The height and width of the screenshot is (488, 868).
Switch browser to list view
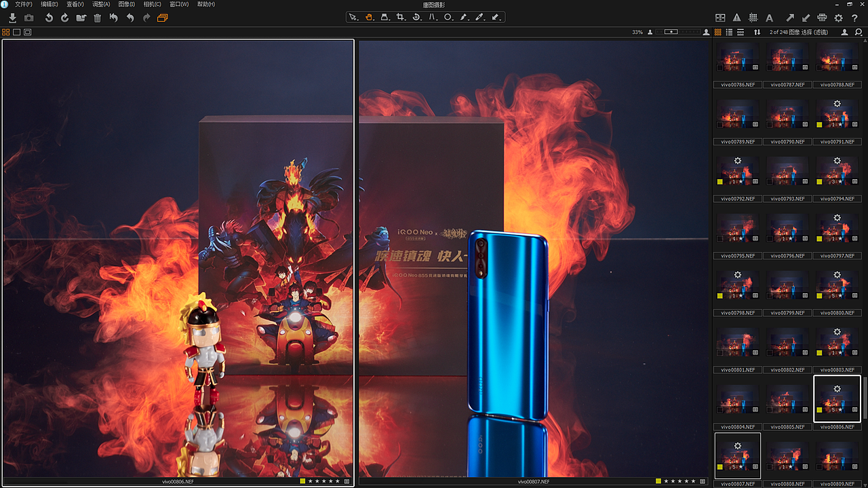[x=729, y=32]
